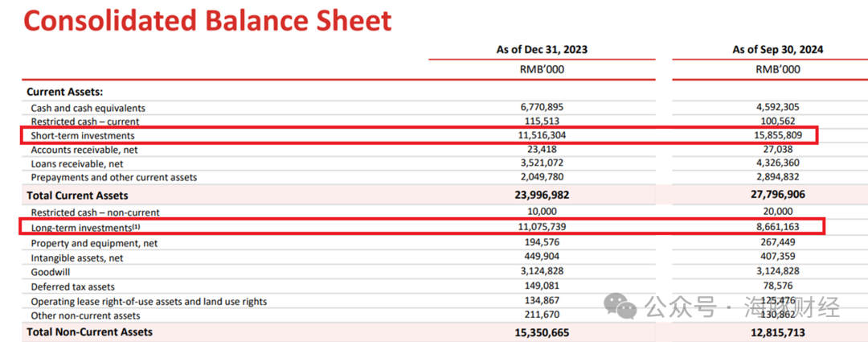Select the 'Total Current Assets' row label
Viewport: 868px width, 342px height.
(77, 196)
